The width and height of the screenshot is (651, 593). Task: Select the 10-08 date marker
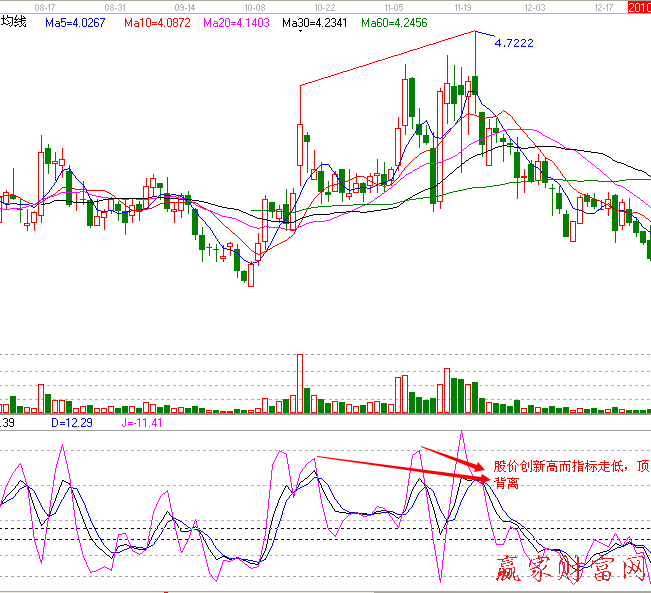click(254, 6)
